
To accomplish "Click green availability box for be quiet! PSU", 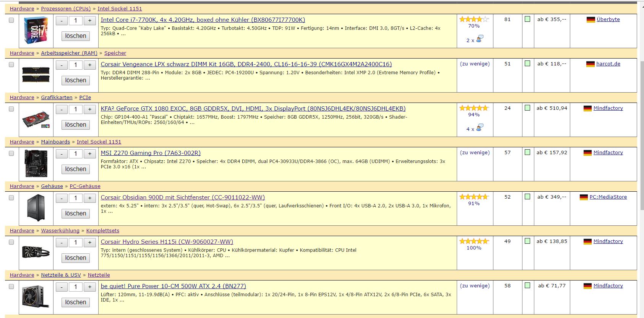I will point(527,285).
